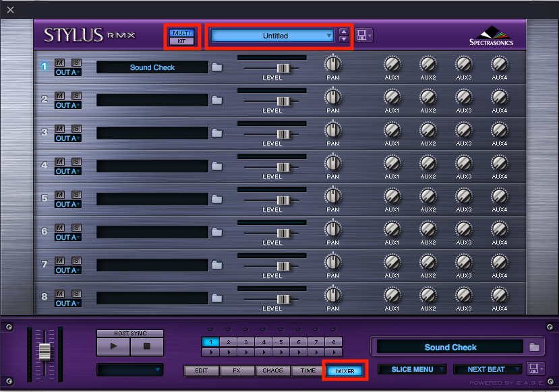This screenshot has height=392, width=559.
Task: Start playback with the play button
Action: (x=113, y=346)
